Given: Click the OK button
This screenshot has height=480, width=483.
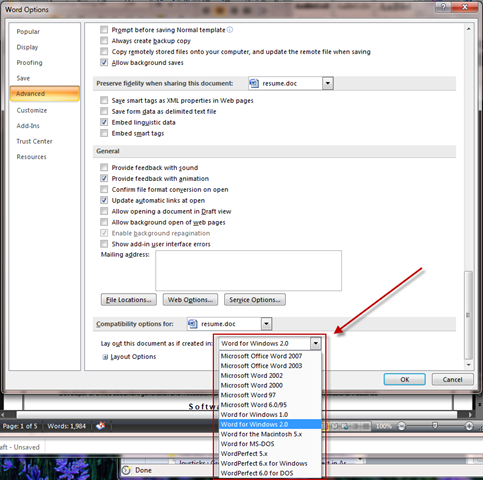Looking at the screenshot, I should pyautogui.click(x=405, y=379).
